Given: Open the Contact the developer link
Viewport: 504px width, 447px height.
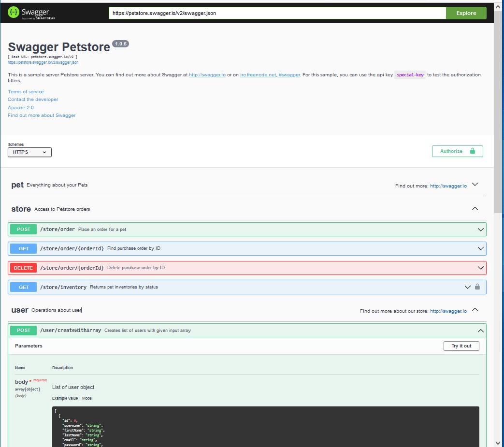Looking at the screenshot, I should click(33, 100).
